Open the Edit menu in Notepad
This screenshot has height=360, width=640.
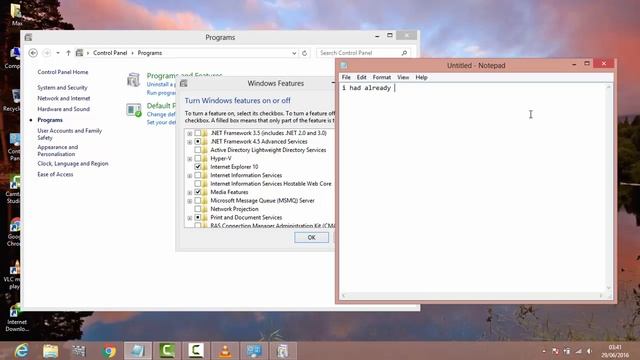coord(362,77)
